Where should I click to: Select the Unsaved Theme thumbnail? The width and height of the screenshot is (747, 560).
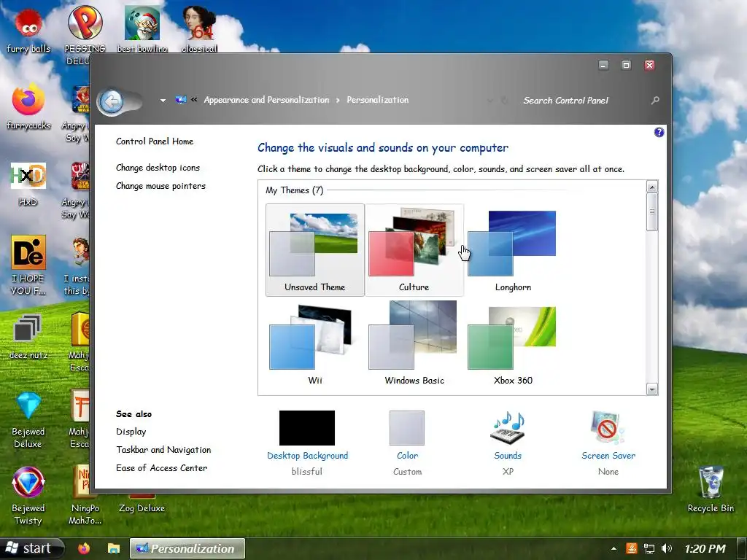coord(315,250)
